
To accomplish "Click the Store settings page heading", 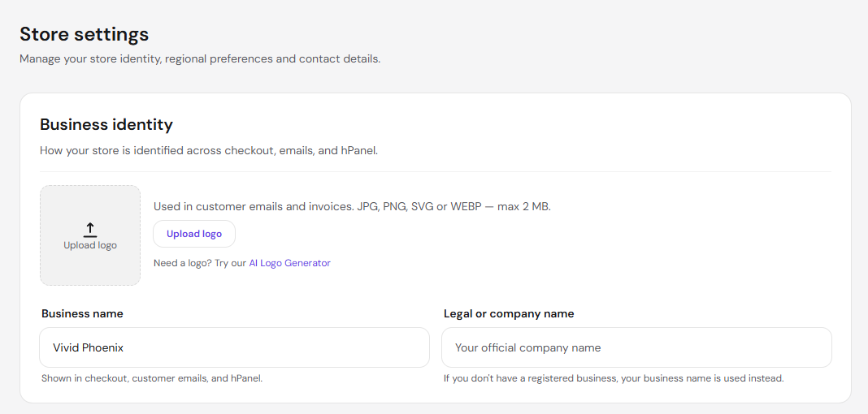I will click(85, 34).
